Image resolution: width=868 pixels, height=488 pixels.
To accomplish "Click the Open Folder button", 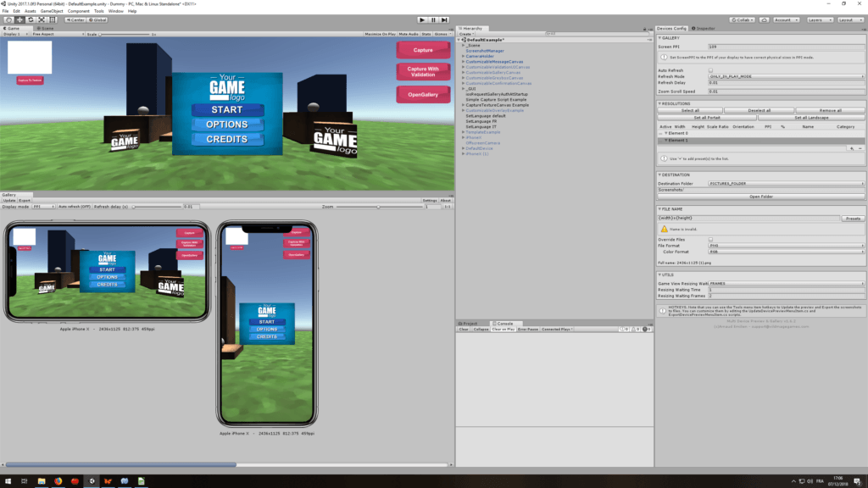I will point(760,197).
